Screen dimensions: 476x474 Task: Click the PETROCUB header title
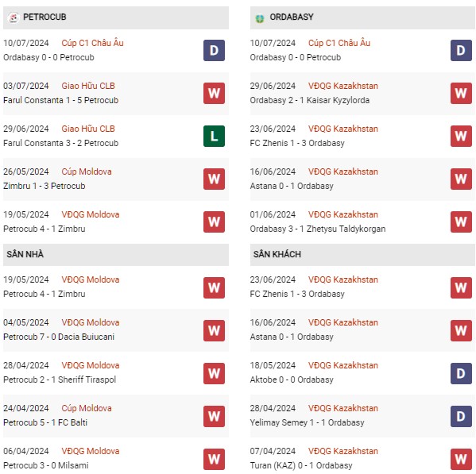45,17
